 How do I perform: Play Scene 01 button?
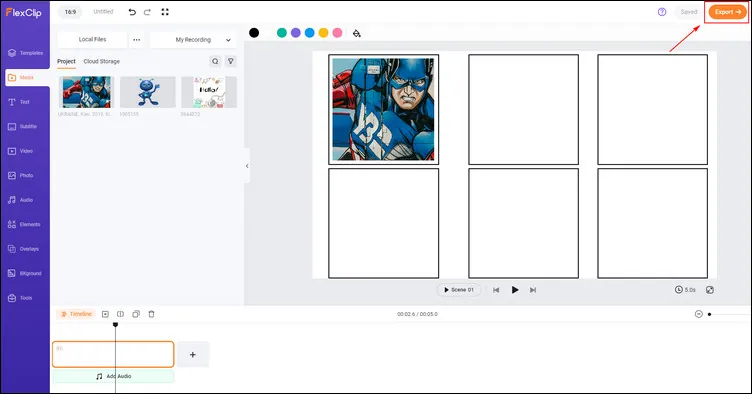coord(459,290)
